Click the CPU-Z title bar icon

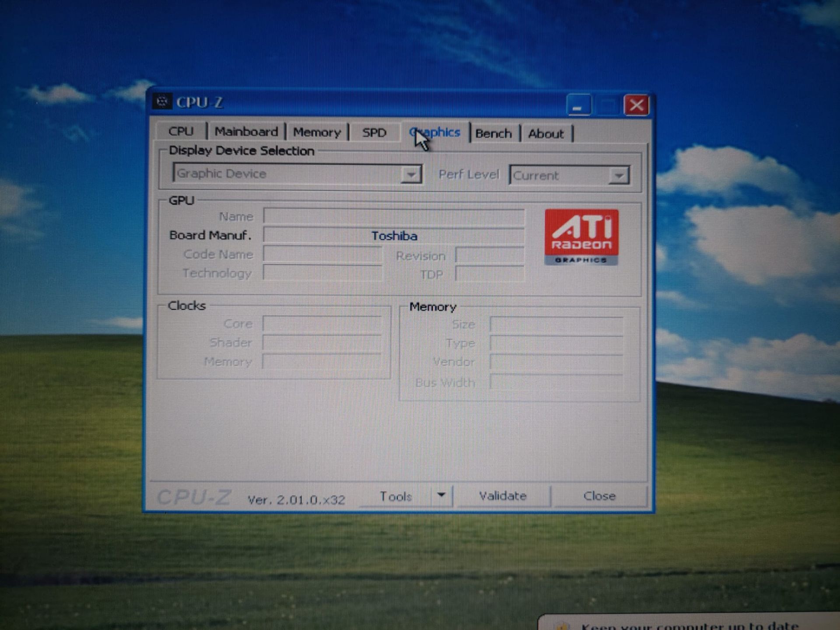point(162,101)
